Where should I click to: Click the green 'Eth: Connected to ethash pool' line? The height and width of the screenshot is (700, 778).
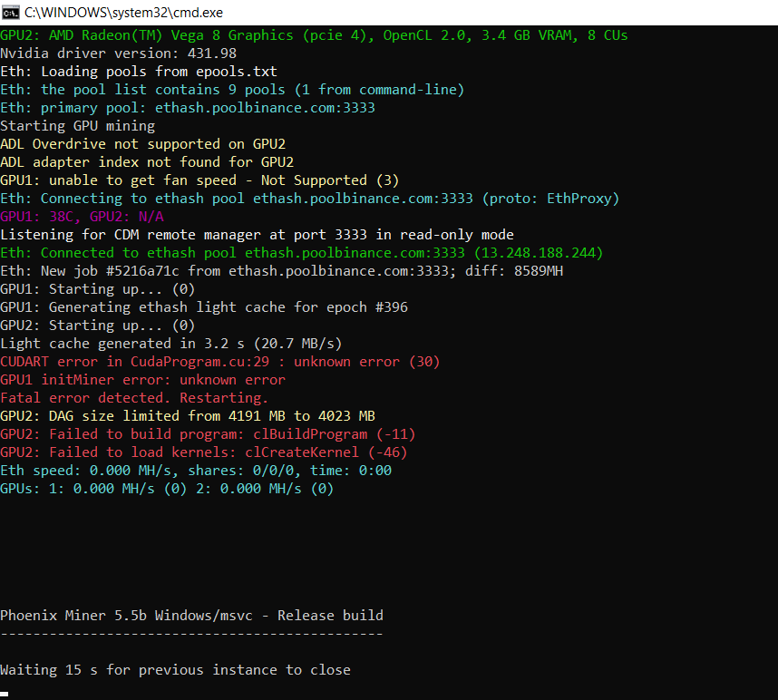tap(302, 253)
